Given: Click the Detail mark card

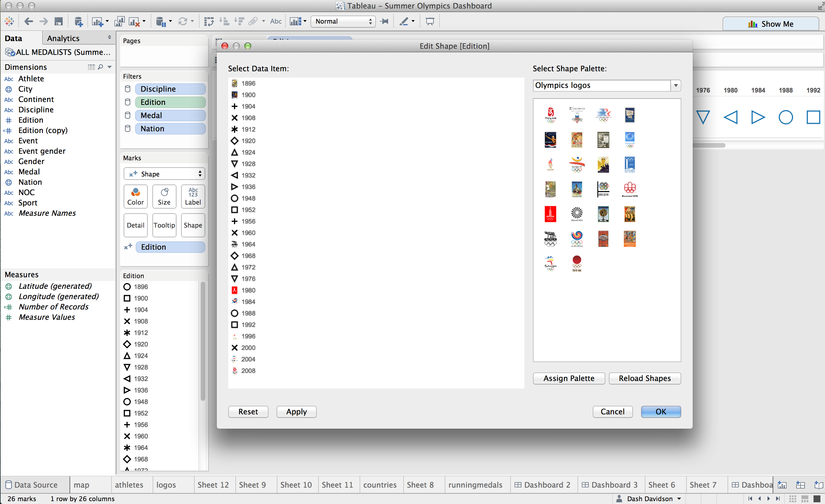Looking at the screenshot, I should 136,225.
